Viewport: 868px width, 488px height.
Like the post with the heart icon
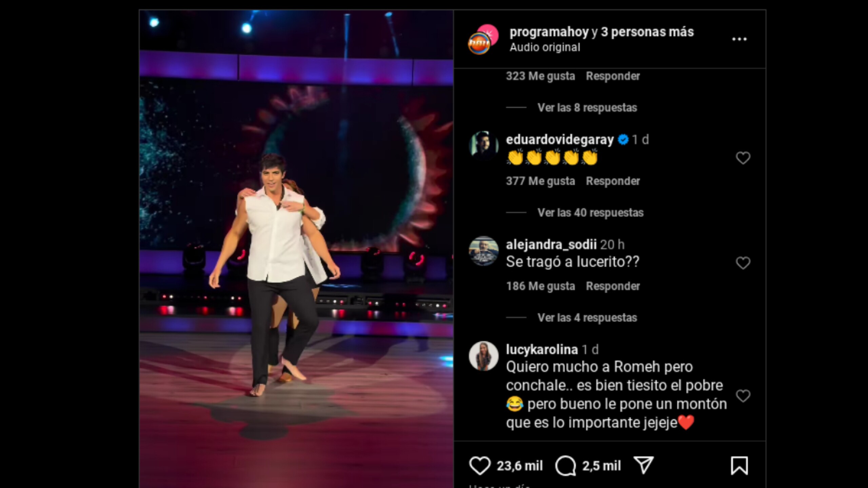coord(479,465)
